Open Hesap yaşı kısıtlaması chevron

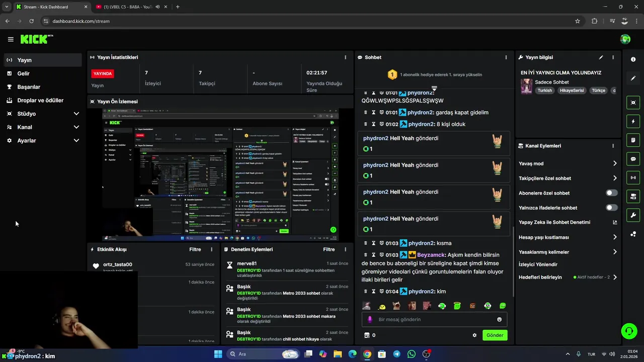click(615, 237)
